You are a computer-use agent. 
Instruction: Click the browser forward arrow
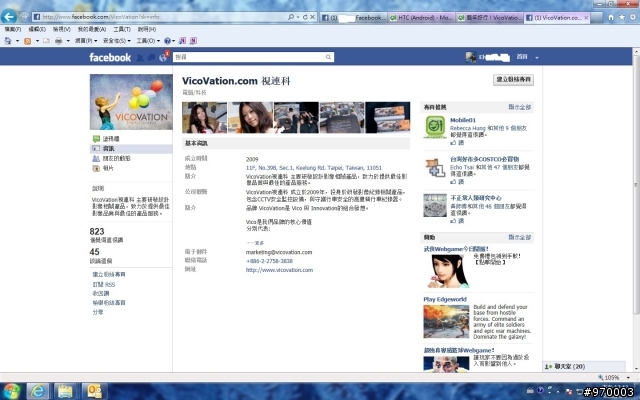pyautogui.click(x=24, y=17)
